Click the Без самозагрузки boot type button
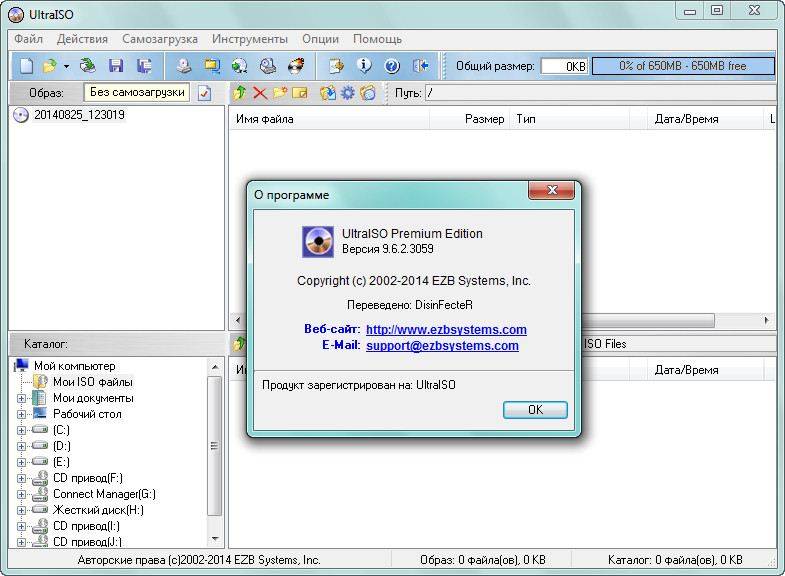Viewport: 785px width, 576px height. click(x=137, y=93)
